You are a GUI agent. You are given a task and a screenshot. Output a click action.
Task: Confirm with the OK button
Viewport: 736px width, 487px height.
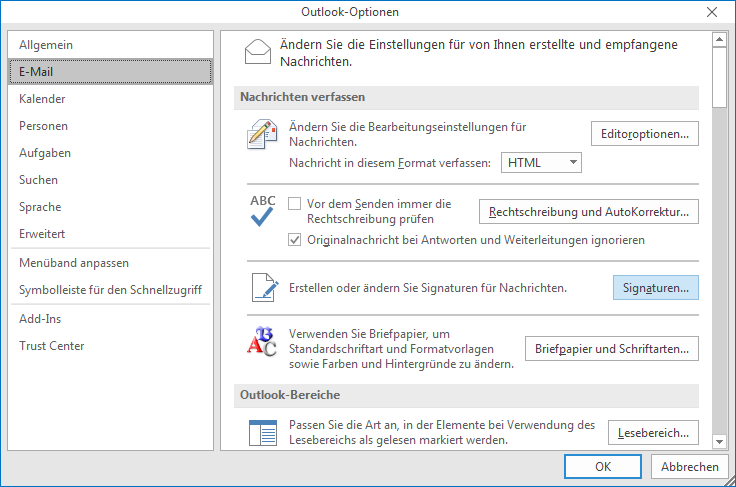click(x=603, y=466)
